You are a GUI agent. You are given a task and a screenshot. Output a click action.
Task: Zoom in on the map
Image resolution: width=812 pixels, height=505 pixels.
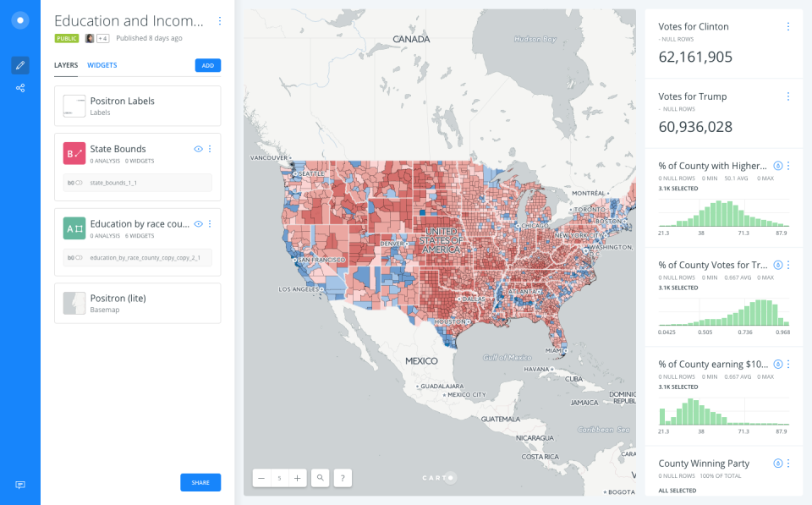click(298, 478)
